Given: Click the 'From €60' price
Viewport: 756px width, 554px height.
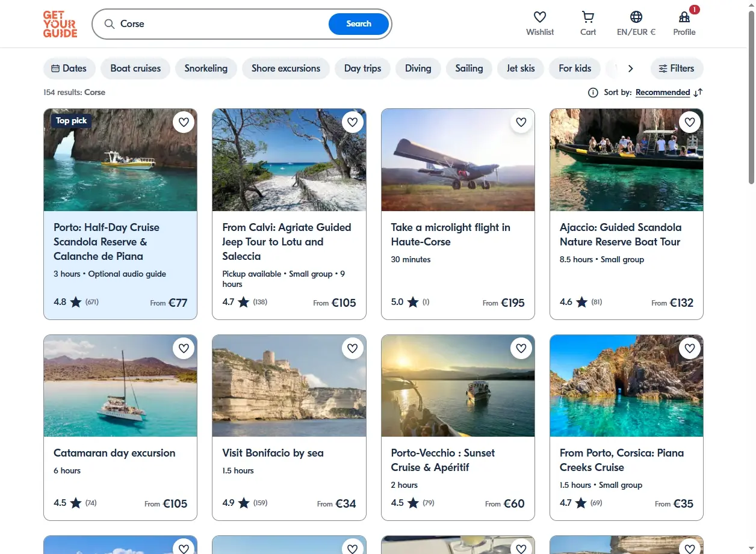Looking at the screenshot, I should [505, 503].
